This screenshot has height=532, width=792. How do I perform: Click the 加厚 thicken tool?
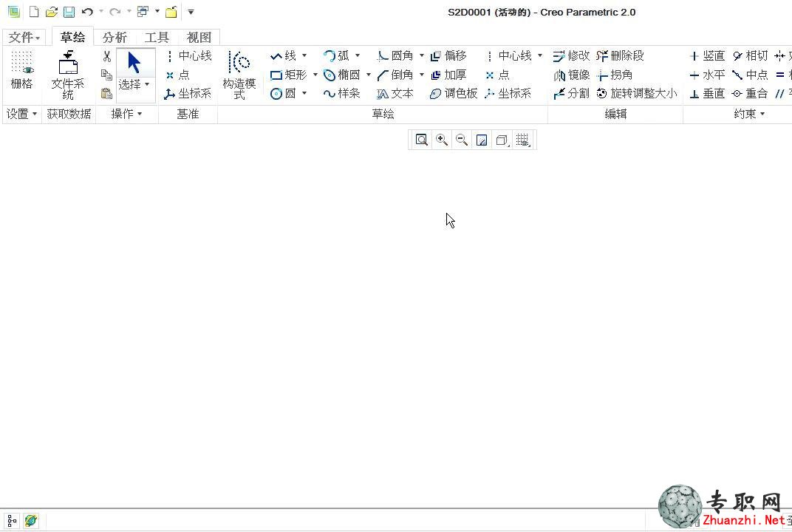click(448, 75)
